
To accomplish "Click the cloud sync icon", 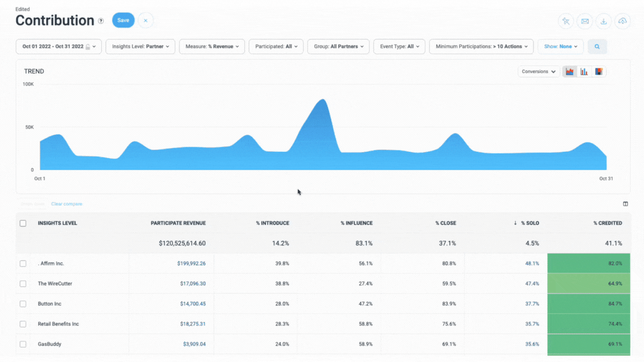I will click(x=622, y=21).
